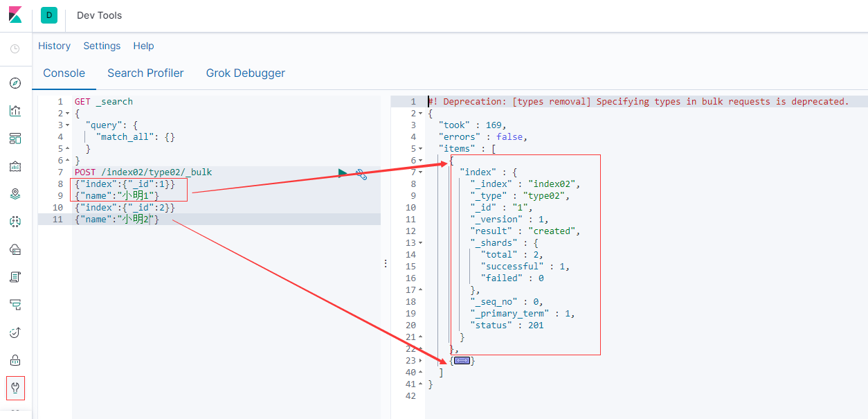Screen dimensions: 868x419
Task: Open the Maps sidebar icon
Action: pos(15,194)
